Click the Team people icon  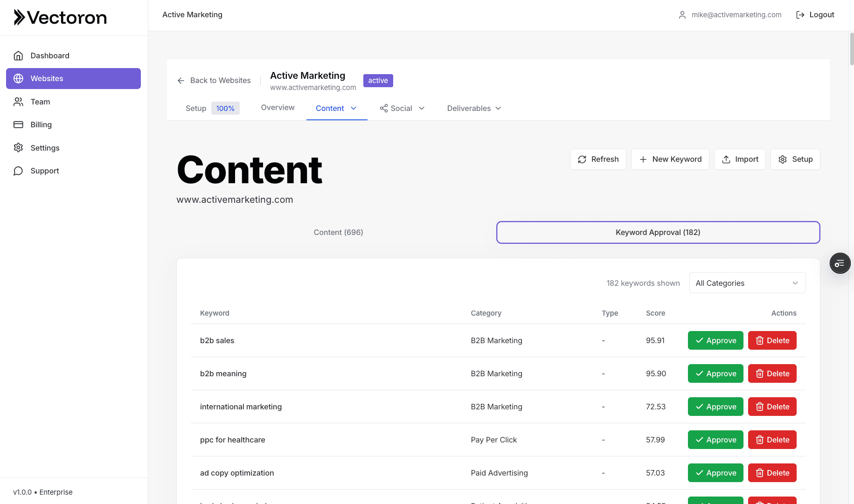tap(19, 102)
